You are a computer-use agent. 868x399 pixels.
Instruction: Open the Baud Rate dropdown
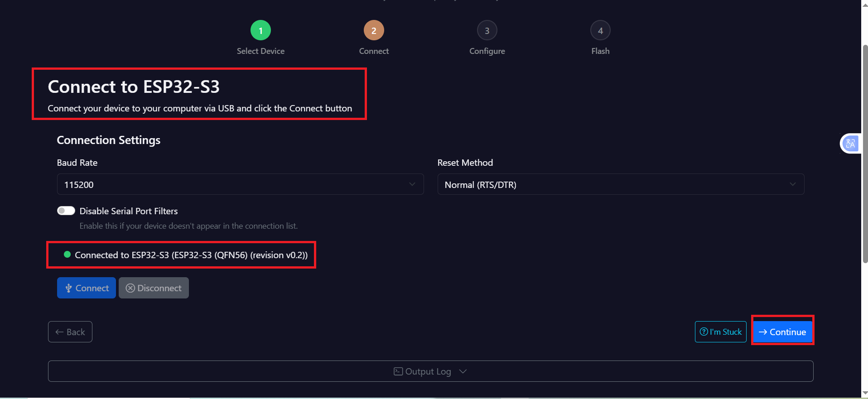coord(240,184)
